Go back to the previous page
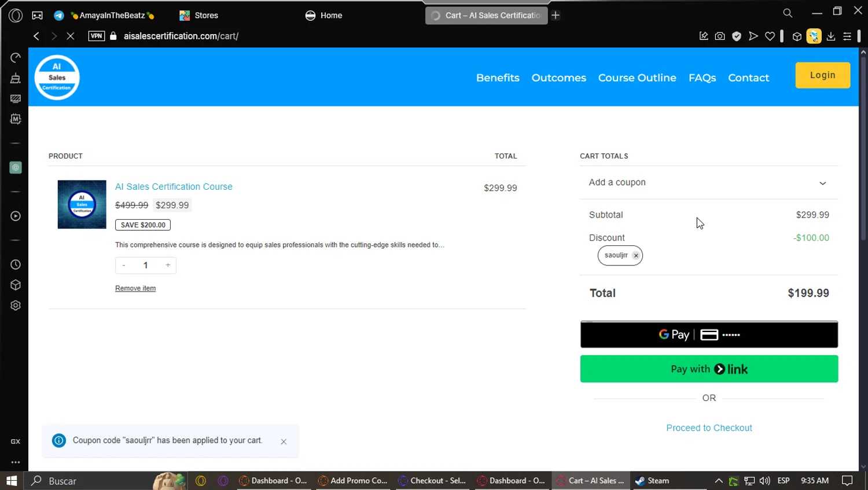The height and width of the screenshot is (490, 868). [36, 36]
